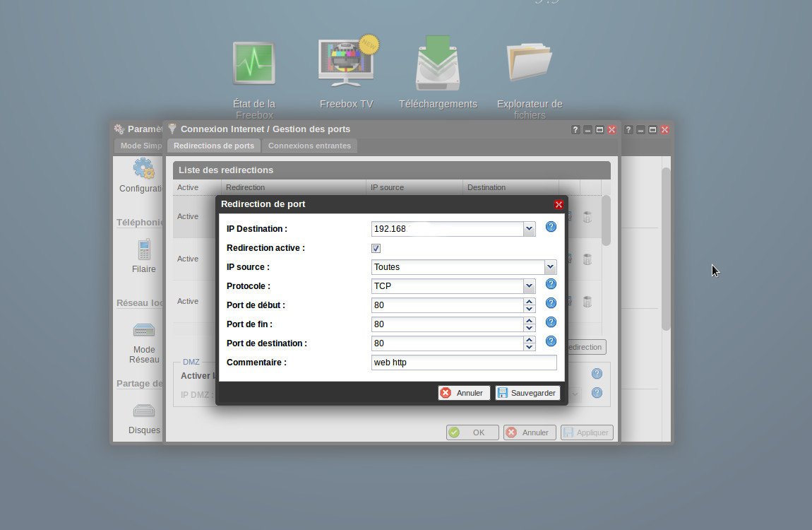The height and width of the screenshot is (530, 812).
Task: Show help for Port de destination
Action: [551, 341]
